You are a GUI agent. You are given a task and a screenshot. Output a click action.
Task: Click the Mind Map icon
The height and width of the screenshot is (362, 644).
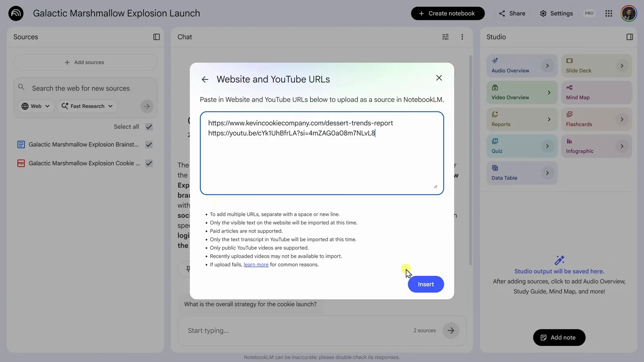click(x=569, y=88)
